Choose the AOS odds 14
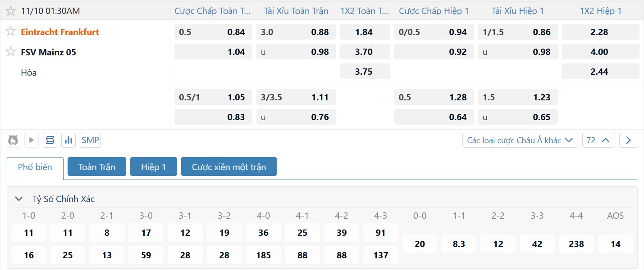The image size is (644, 270). 615,244
